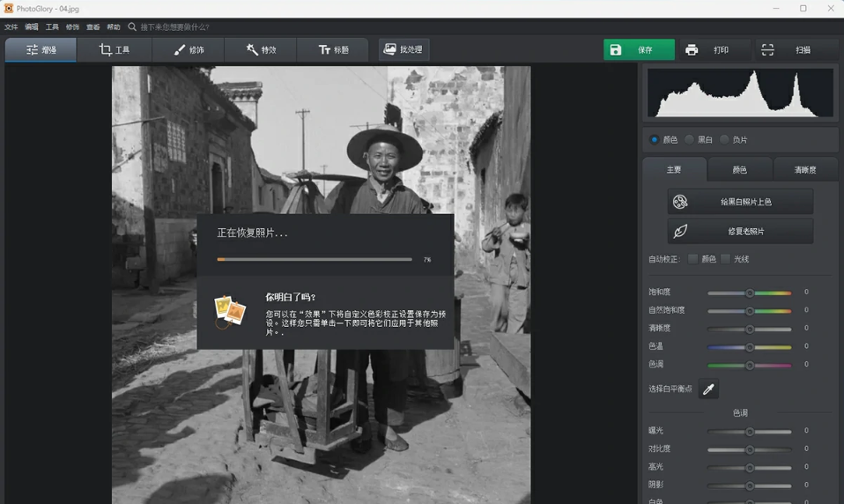This screenshot has height=504, width=844.
Task: Click the 批处理 batch processing button
Action: pos(403,49)
